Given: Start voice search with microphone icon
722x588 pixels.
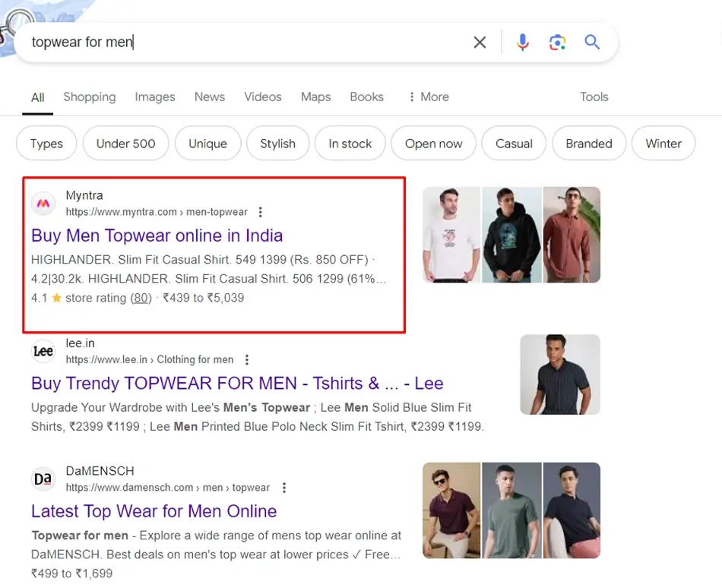Looking at the screenshot, I should click(x=523, y=43).
